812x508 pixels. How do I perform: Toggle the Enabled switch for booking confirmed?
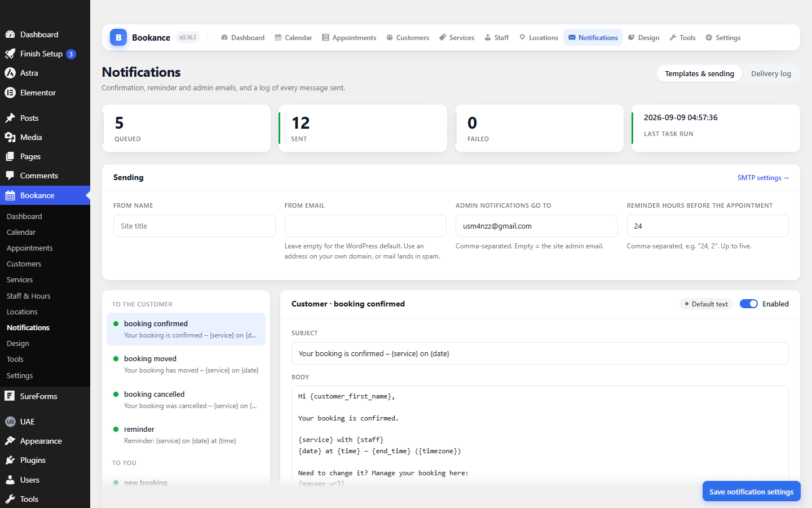[749, 304]
